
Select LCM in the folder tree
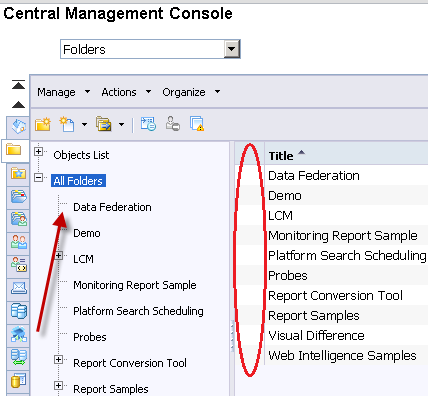pyautogui.click(x=83, y=259)
